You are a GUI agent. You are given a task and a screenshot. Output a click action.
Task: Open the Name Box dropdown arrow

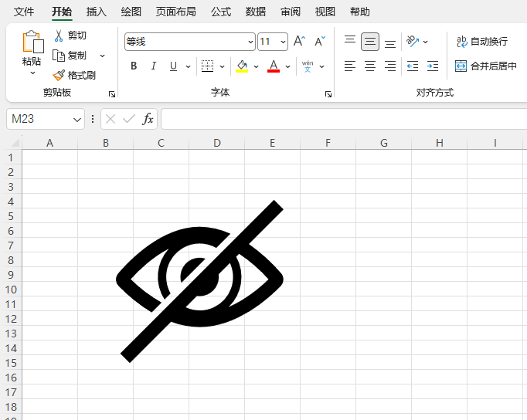click(x=77, y=120)
